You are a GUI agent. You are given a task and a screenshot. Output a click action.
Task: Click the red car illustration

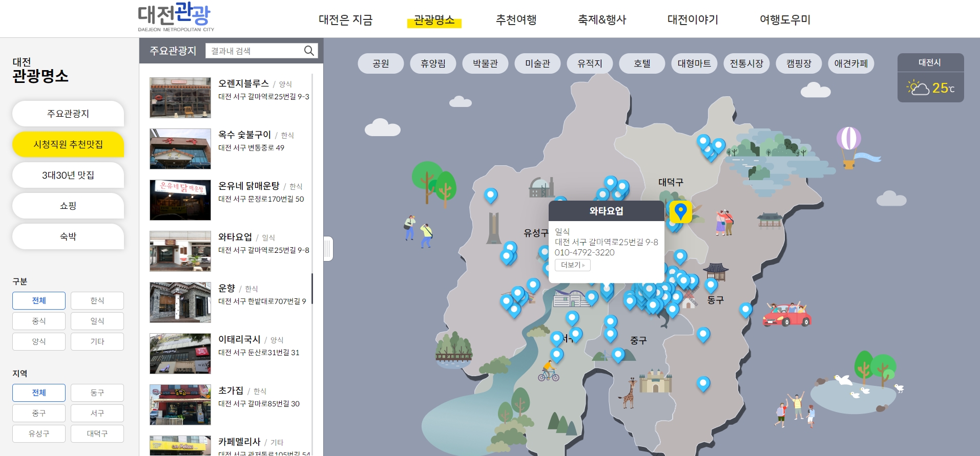pos(786,314)
